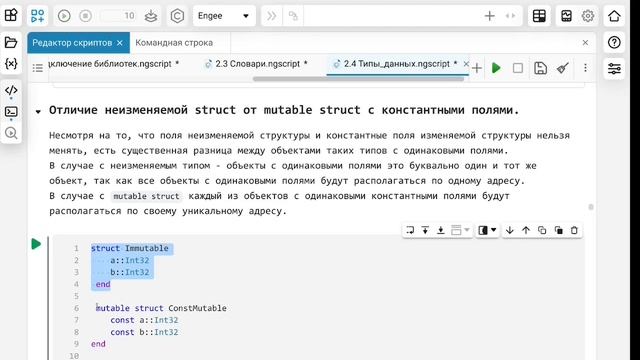Click code line 'mutable struct ConstMutable'
The image size is (640, 360).
click(161, 308)
